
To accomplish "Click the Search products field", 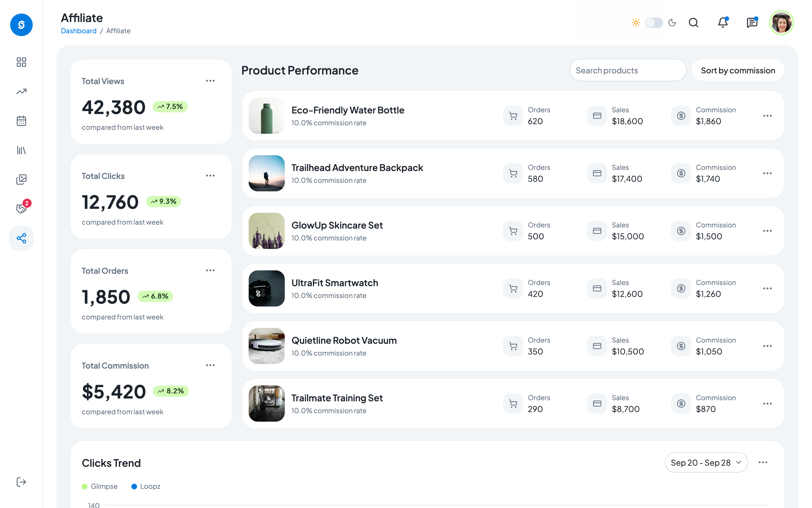I will tap(628, 70).
